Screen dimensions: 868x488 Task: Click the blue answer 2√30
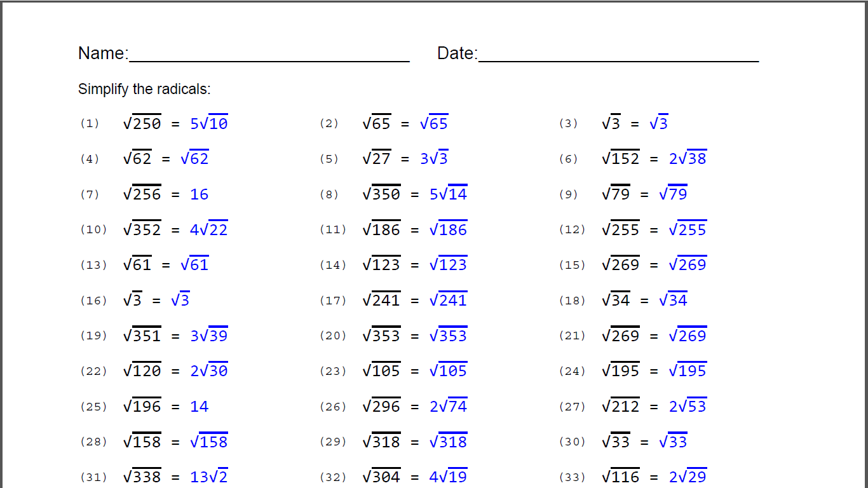click(x=209, y=370)
